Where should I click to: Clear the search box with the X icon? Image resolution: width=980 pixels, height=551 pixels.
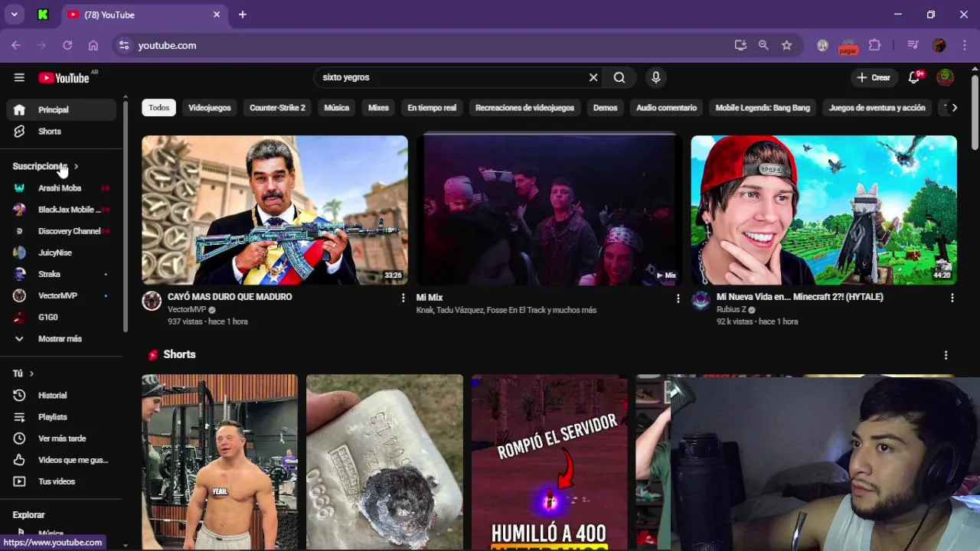(593, 77)
